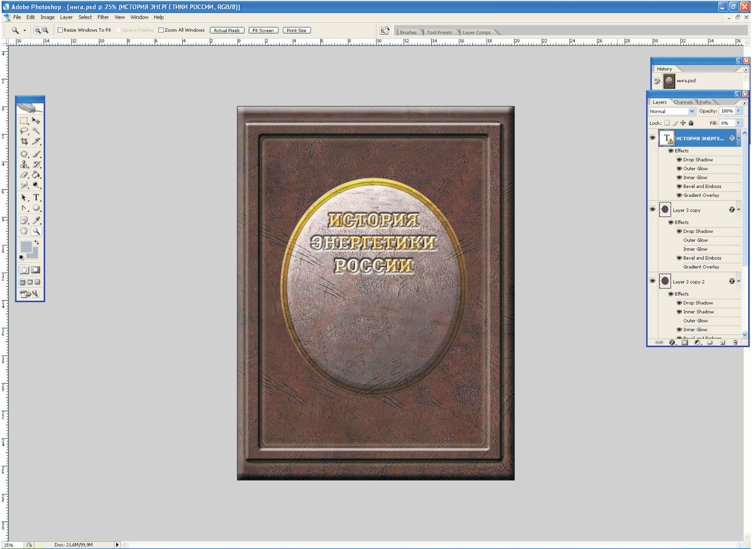Open the Opacity slider arrow

pos(738,111)
